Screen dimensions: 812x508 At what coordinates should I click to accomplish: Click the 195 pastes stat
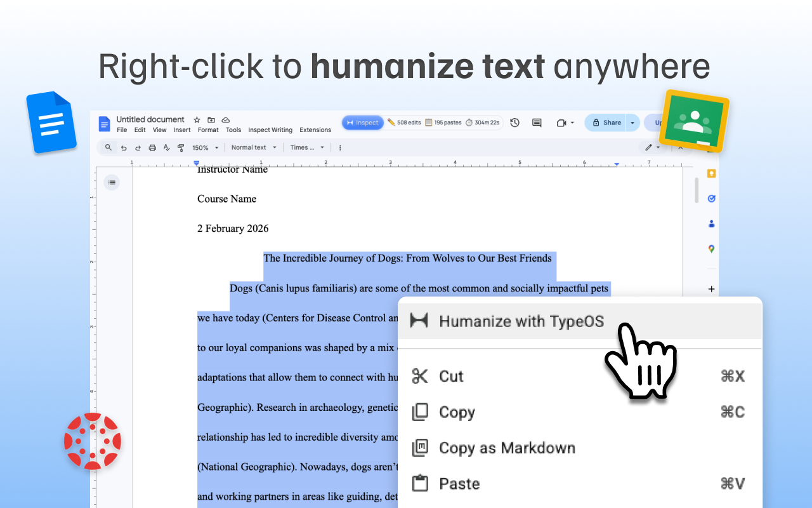point(443,123)
